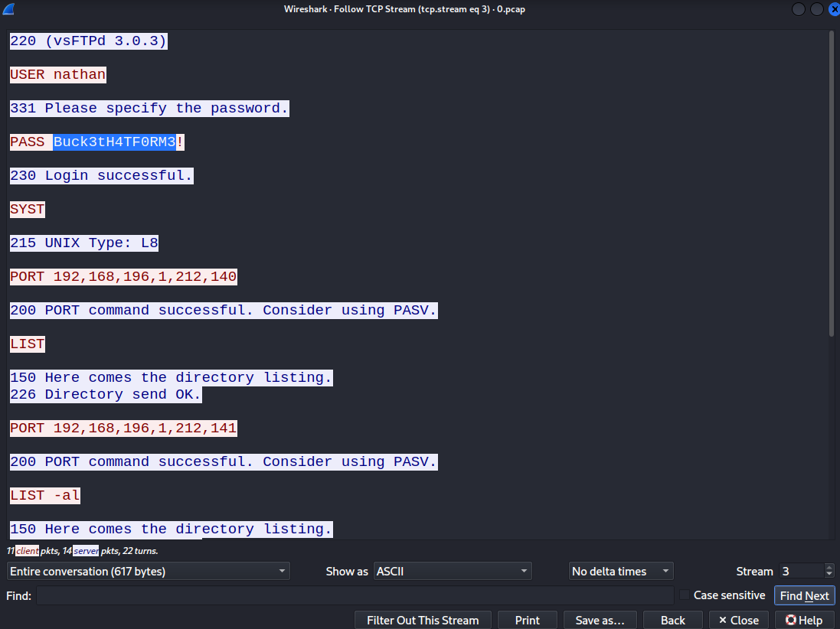The image size is (840, 629).
Task: Click the 'server' label in packet summary
Action: point(86,551)
